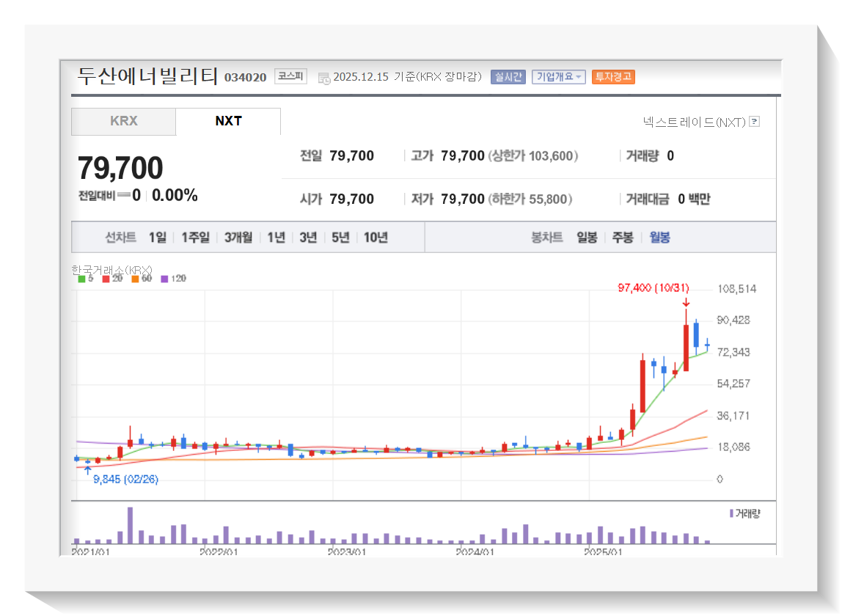Click the 선차트 label
Screen dimensions: 842x616
click(x=120, y=238)
